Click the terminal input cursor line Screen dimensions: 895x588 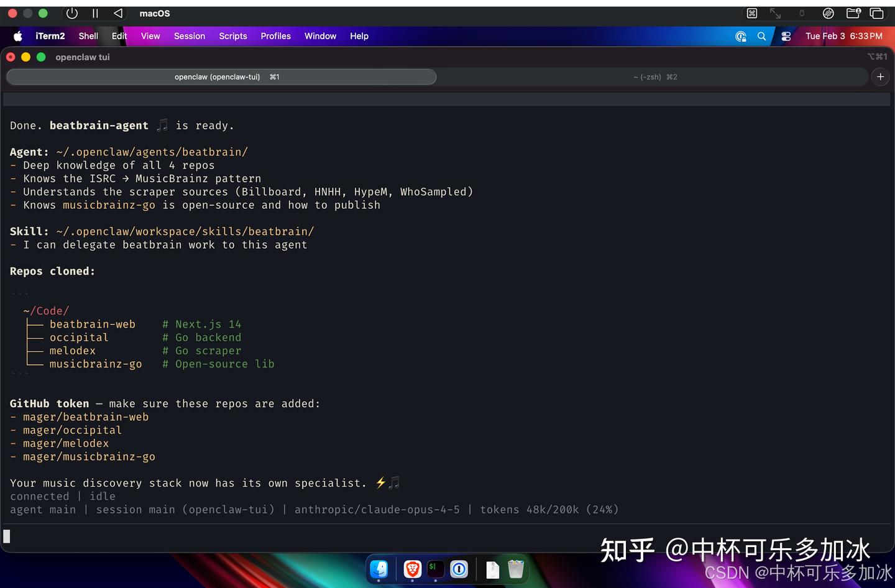point(447,536)
